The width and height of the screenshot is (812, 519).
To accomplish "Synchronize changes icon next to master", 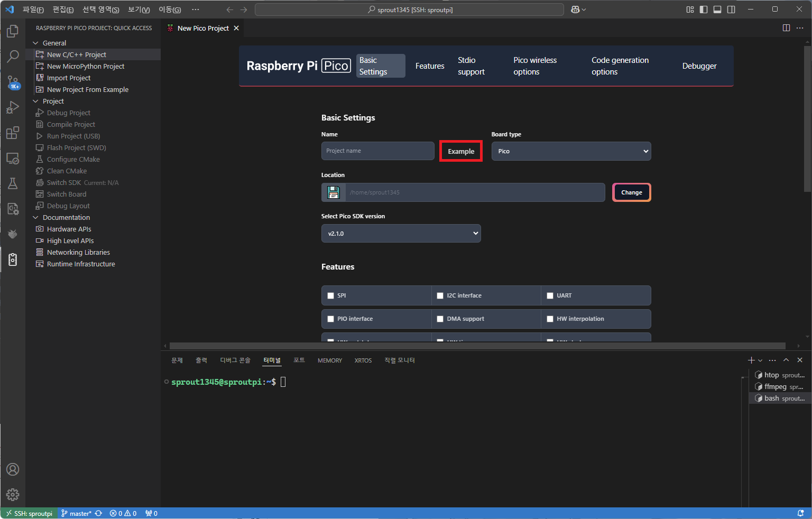I will [98, 513].
